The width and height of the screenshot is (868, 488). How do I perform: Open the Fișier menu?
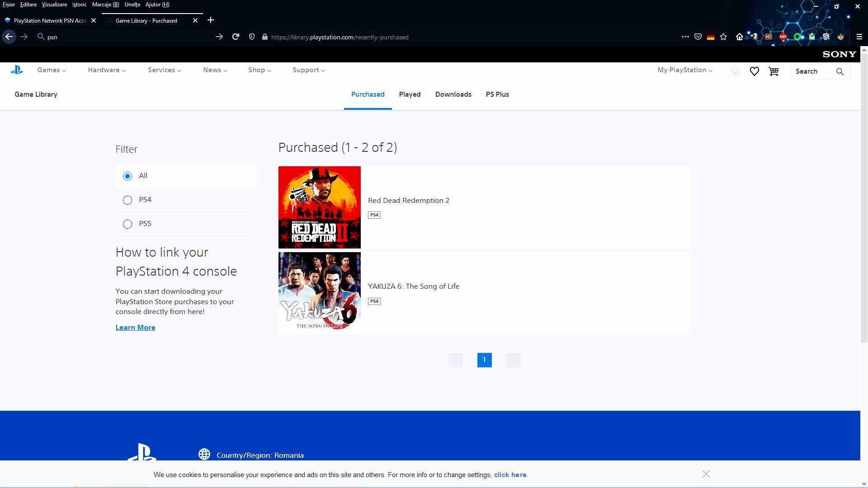[9, 5]
